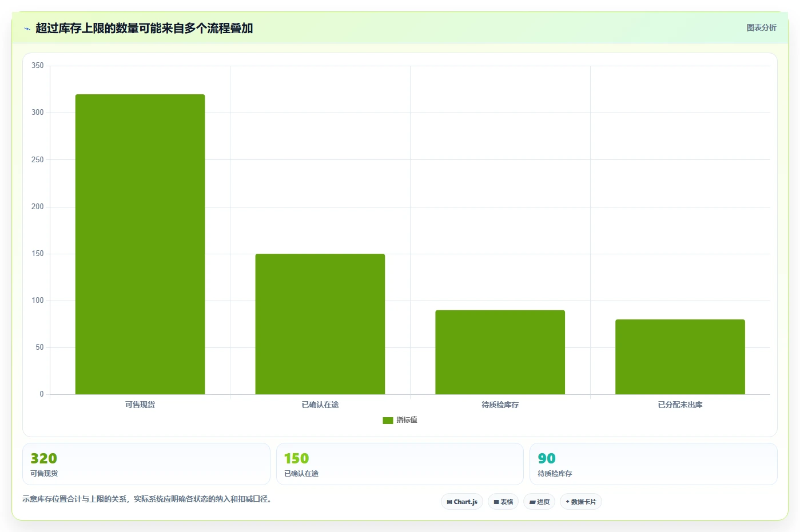Toggle the 指标值 legend color swatch
The image size is (800, 532).
pos(388,420)
